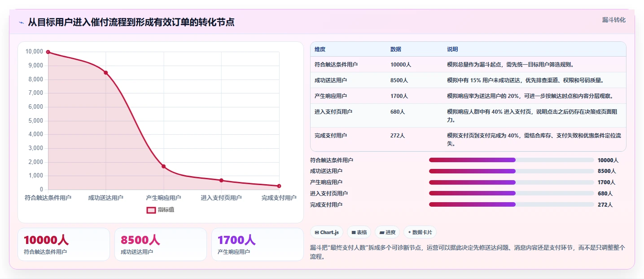Click the 680人 table value
The height and width of the screenshot is (279, 644).
pos(398,111)
